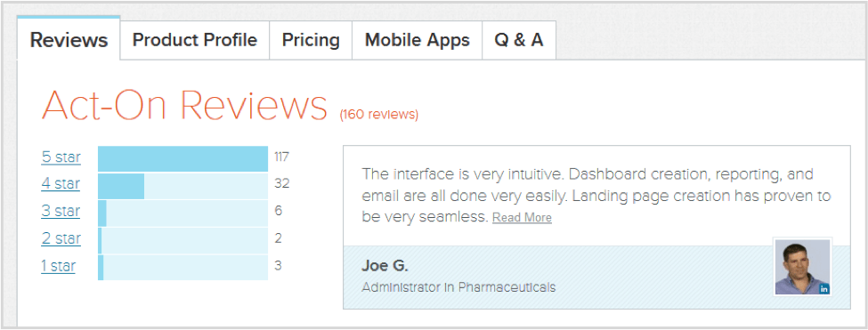
Task: Switch to the Reviews tab
Action: pyautogui.click(x=69, y=40)
